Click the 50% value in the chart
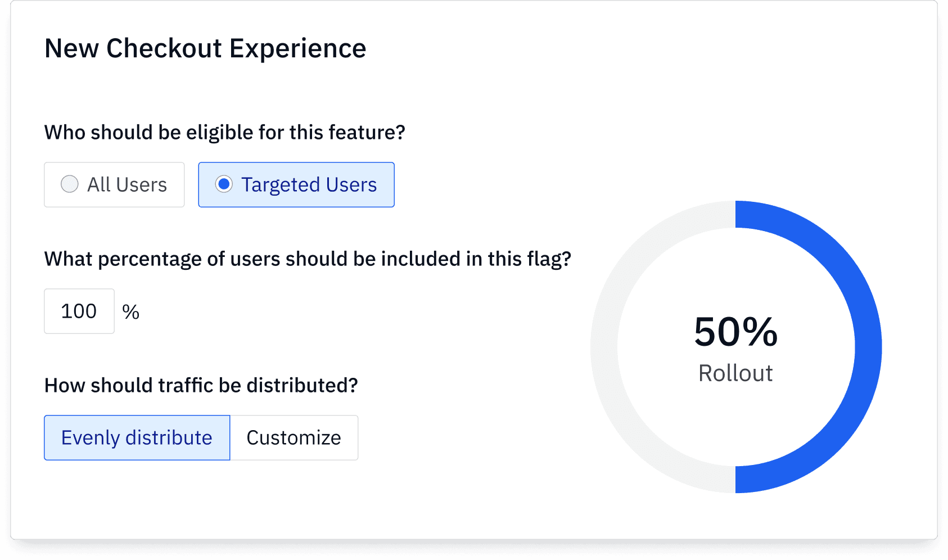Screen dimensions: 948x560 (x=735, y=332)
